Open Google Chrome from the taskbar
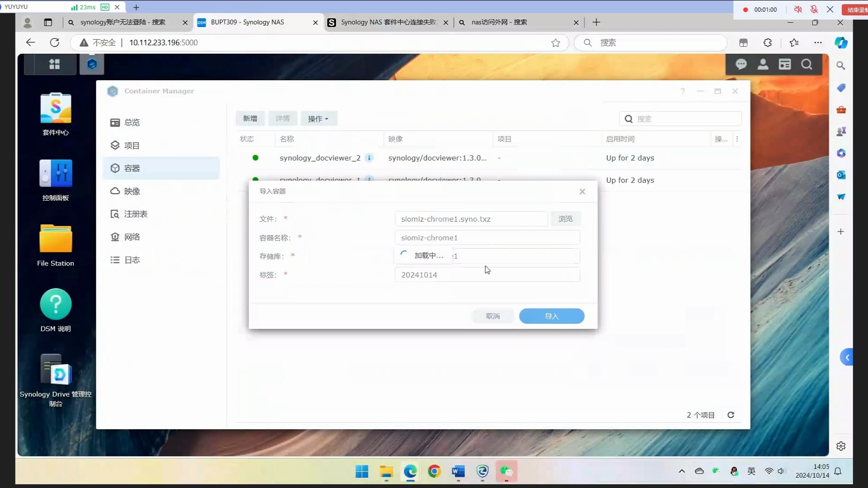The image size is (868, 488). tap(434, 472)
